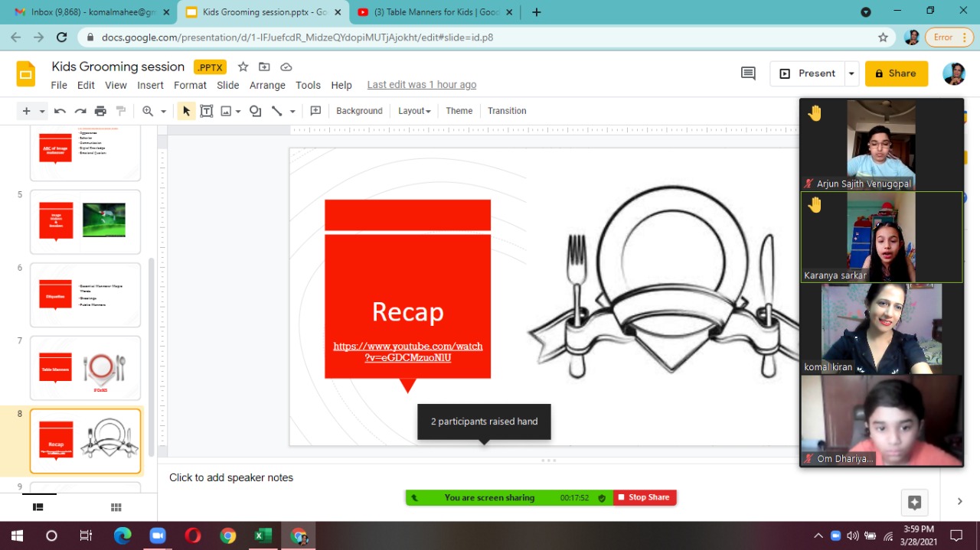Open comment history icon
This screenshot has width=980, height=550.
tap(748, 73)
